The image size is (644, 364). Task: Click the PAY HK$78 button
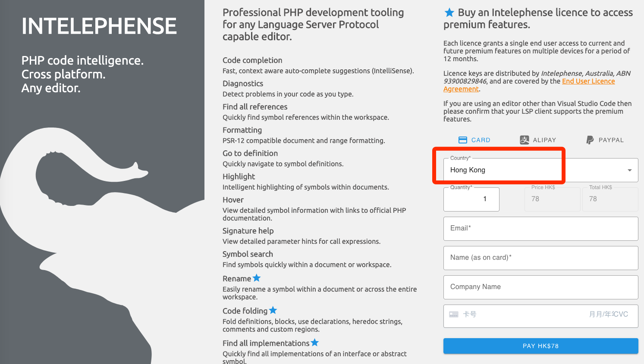click(540, 346)
